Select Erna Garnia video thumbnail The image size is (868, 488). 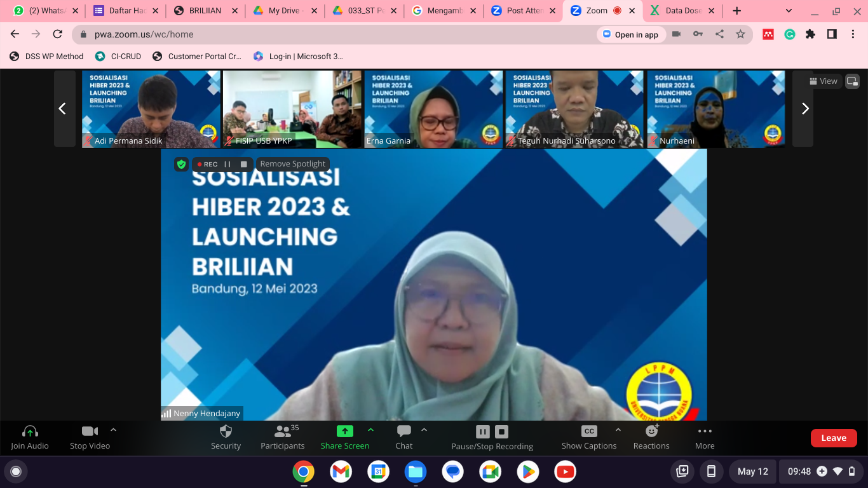coord(433,109)
